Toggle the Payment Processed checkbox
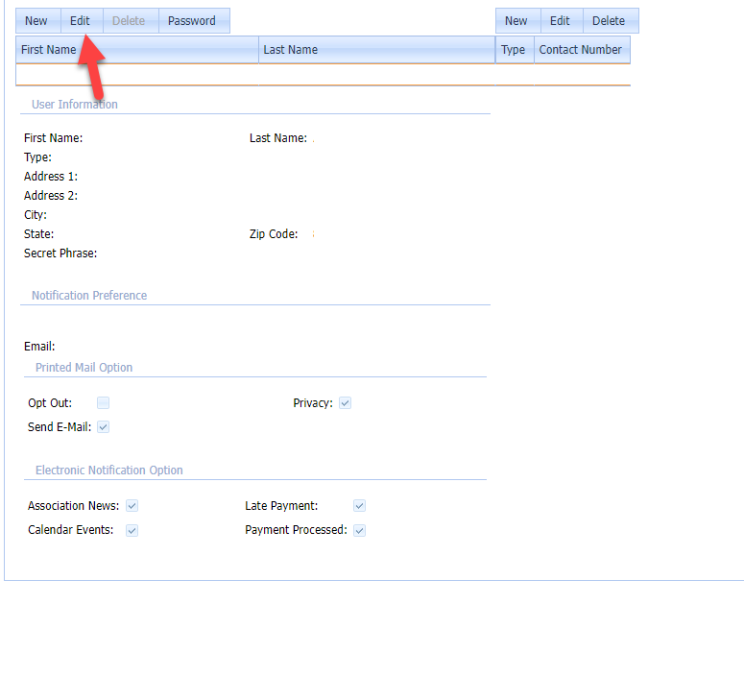The height and width of the screenshot is (700, 744). click(359, 530)
